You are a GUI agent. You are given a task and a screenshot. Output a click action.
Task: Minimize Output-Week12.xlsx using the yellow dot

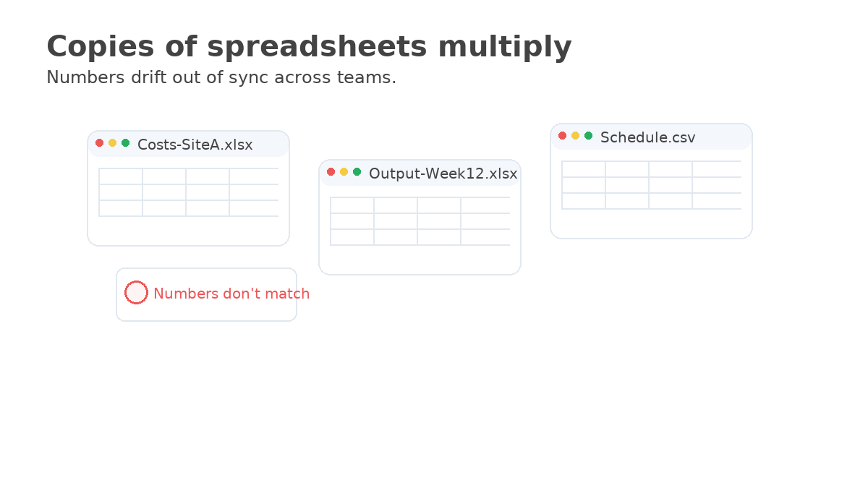coord(344,172)
